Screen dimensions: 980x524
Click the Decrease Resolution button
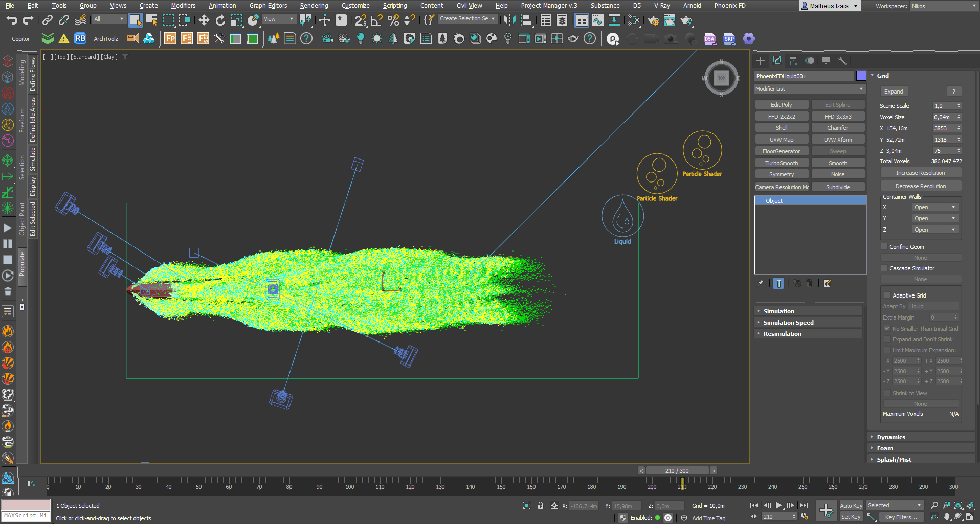point(921,187)
